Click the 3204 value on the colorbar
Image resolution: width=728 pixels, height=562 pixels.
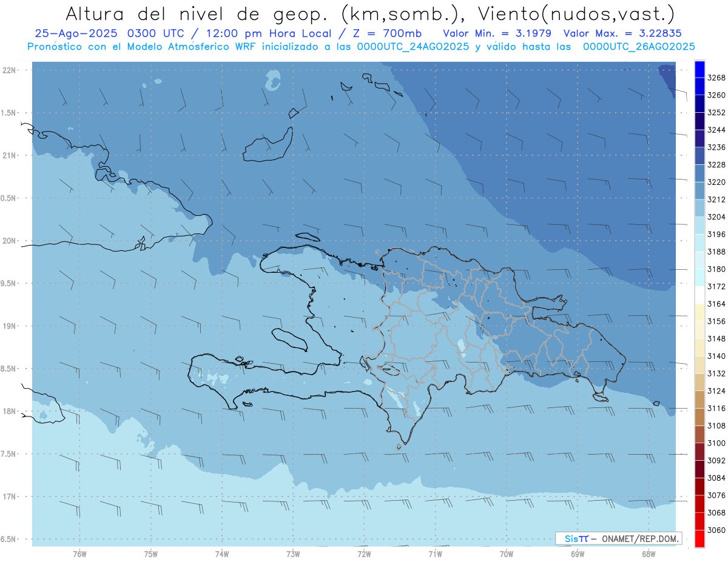point(716,217)
